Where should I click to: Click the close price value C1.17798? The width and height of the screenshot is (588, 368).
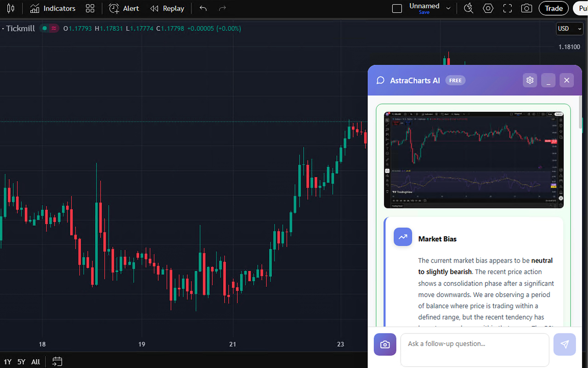[170, 29]
